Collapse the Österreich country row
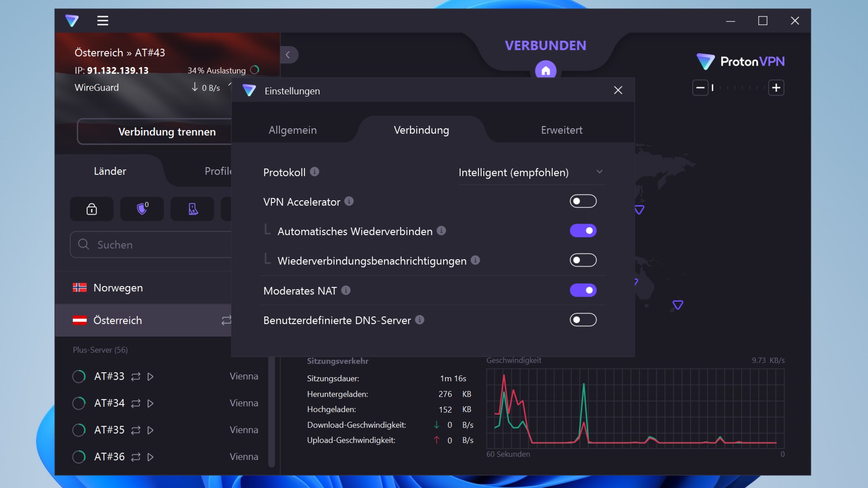This screenshot has height=488, width=868. tap(143, 320)
